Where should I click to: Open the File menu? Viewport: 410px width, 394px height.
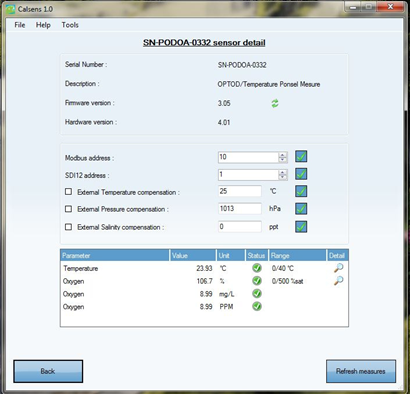point(20,25)
